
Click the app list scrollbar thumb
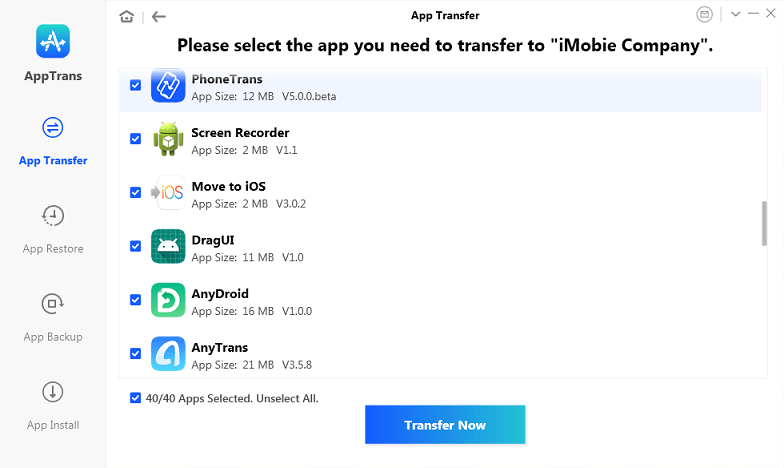tap(764, 224)
